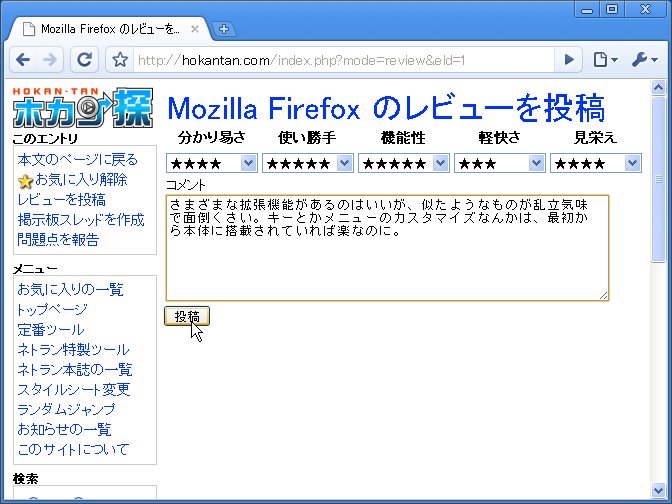Screen dimensions: 672x504
Task: Click inside the コメント text area
Action: tap(387, 248)
